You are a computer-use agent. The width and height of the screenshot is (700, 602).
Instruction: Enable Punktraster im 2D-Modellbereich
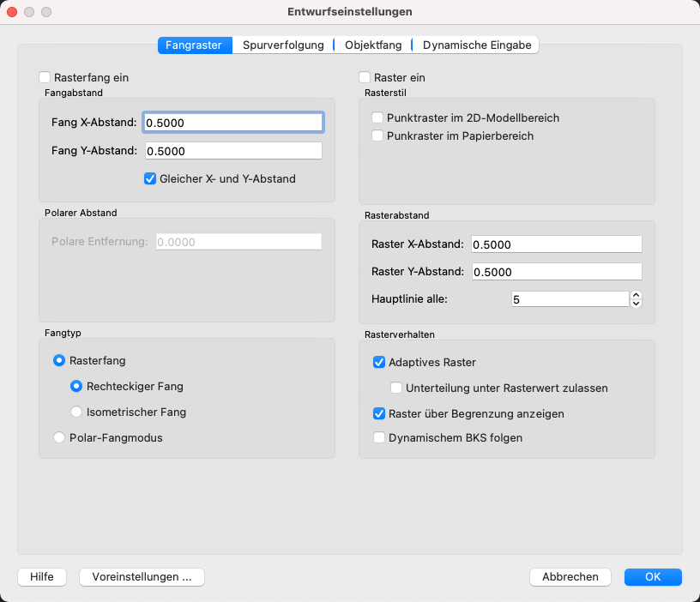coord(377,117)
